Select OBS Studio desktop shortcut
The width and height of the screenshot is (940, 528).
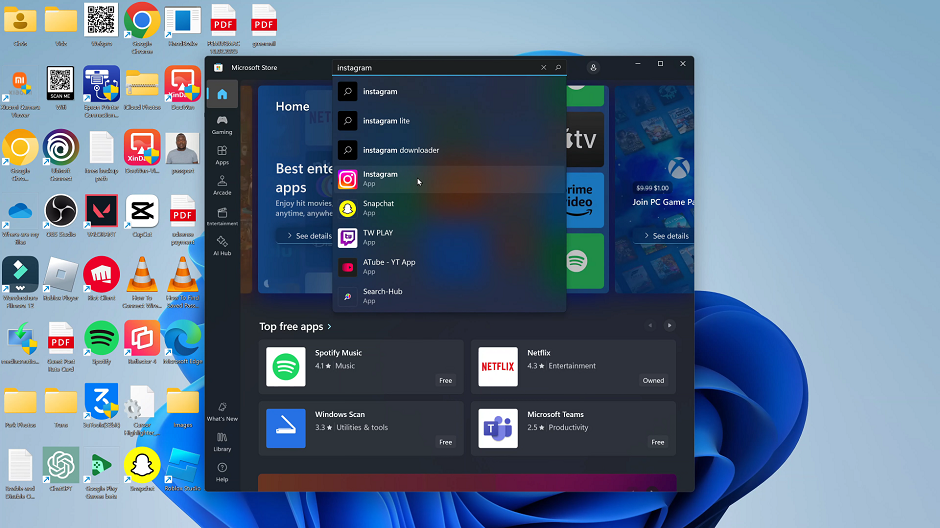coord(61,216)
